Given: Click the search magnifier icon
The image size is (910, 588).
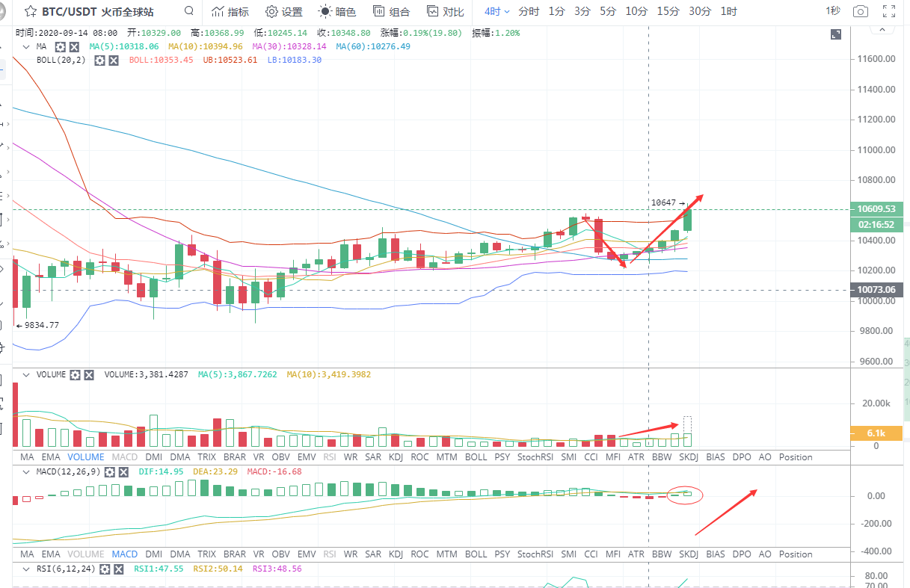Looking at the screenshot, I should point(189,11).
